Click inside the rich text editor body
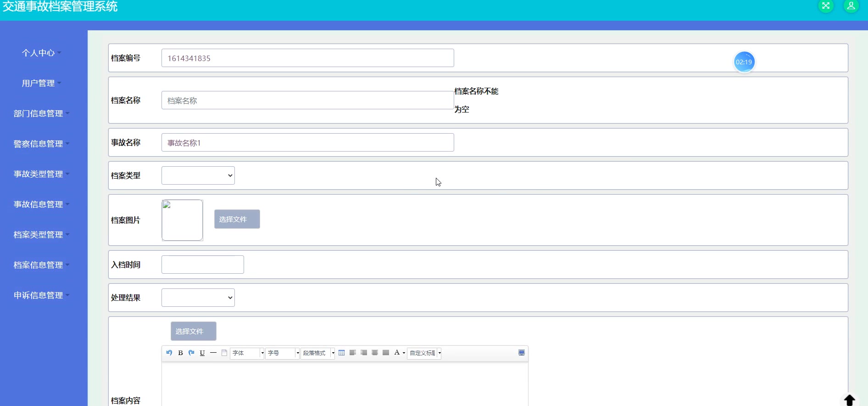Screen dimensions: 868x406 point(345,384)
